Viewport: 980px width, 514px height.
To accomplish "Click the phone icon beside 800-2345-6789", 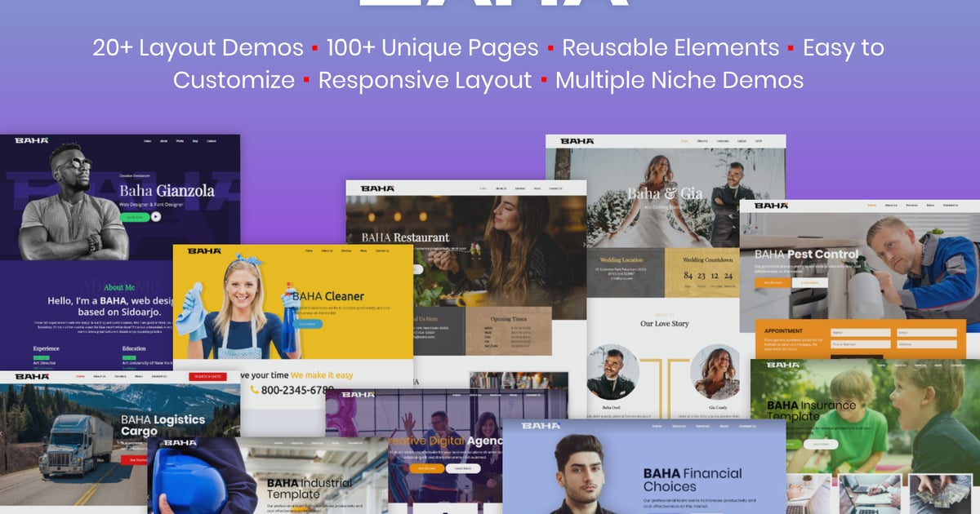I will [x=254, y=390].
